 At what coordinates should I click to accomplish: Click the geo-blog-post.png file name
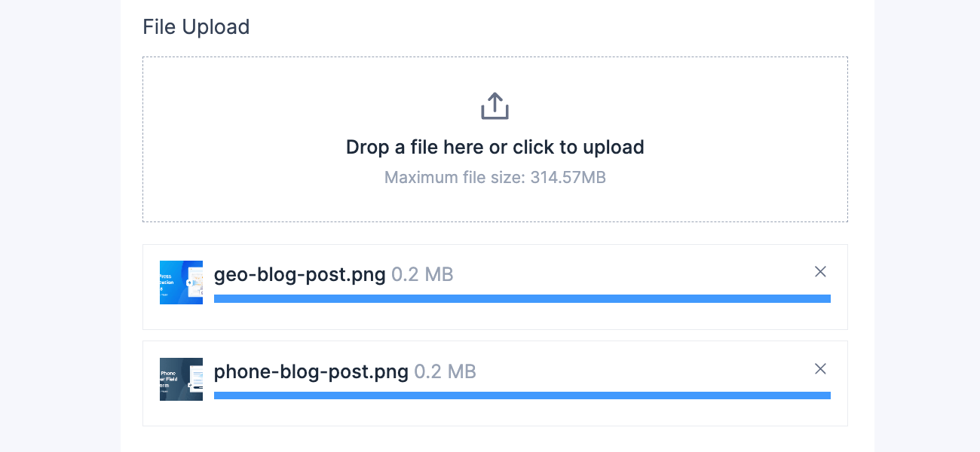(x=299, y=274)
